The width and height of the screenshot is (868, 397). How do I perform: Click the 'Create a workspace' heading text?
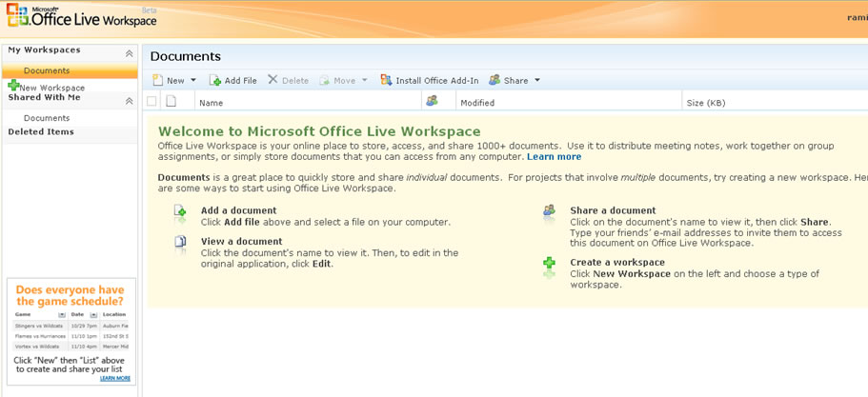(x=617, y=263)
